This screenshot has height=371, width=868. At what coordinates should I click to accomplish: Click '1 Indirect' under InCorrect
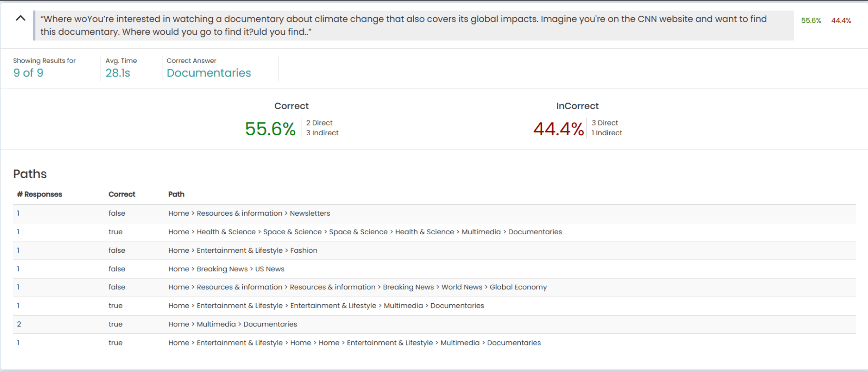607,133
